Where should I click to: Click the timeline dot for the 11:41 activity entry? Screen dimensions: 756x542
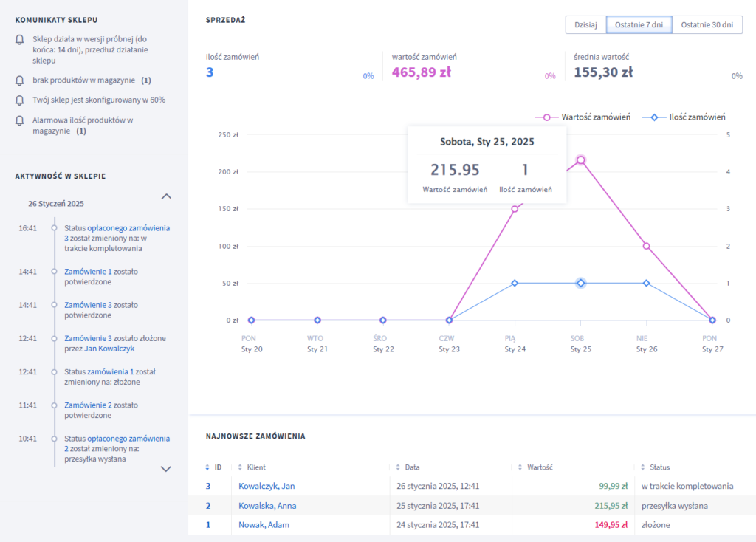[55, 405]
